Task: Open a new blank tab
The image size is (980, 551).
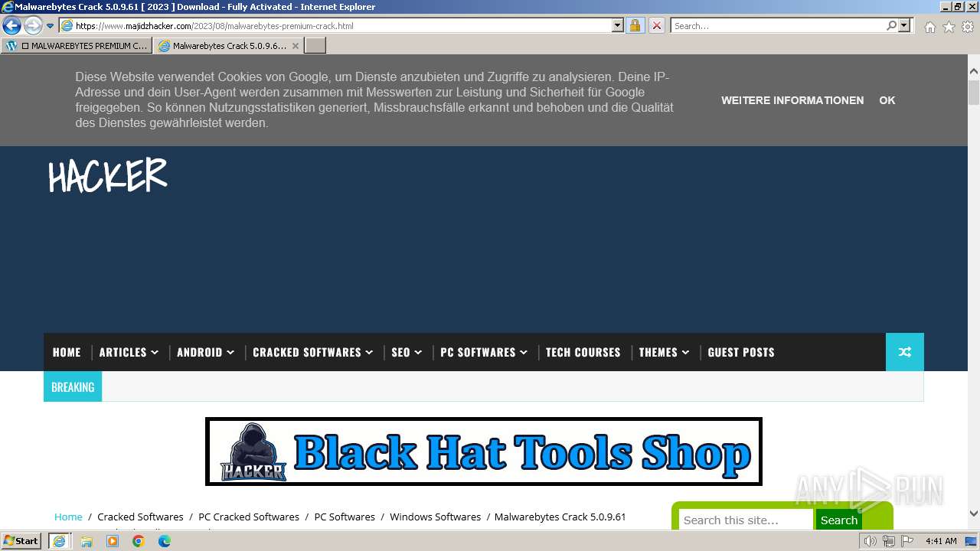Action: point(315,46)
